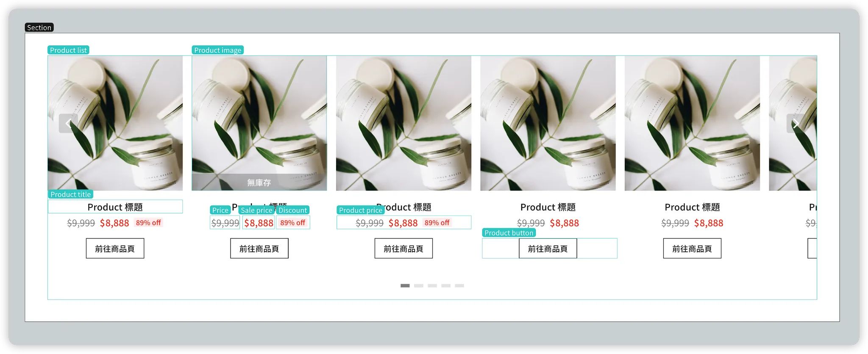This screenshot has height=354, width=868.
Task: Click 前往商品頁 button under first product
Action: (x=115, y=249)
